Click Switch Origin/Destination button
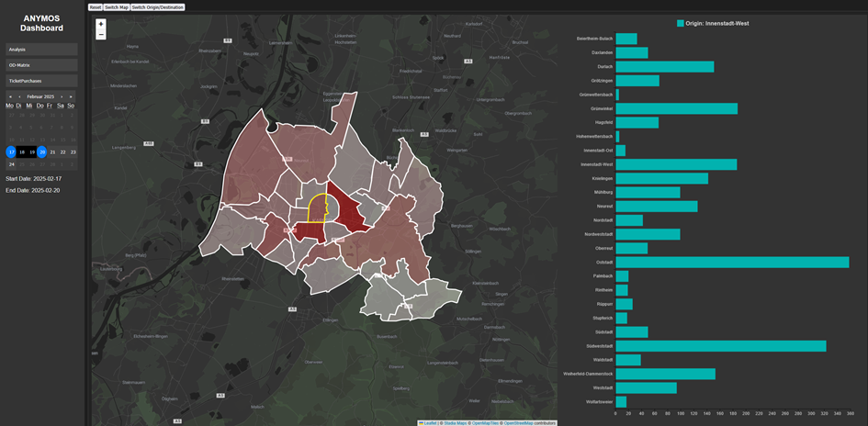The width and height of the screenshot is (868, 426). click(x=158, y=7)
